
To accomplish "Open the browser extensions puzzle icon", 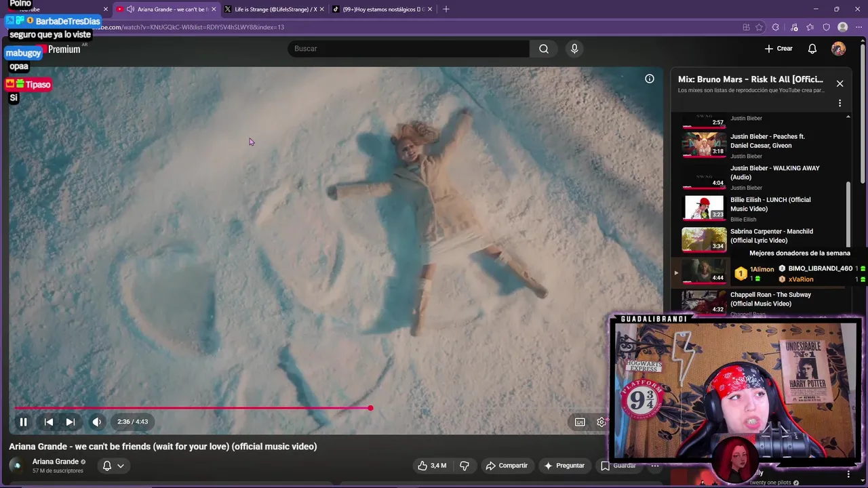I will point(775,27).
